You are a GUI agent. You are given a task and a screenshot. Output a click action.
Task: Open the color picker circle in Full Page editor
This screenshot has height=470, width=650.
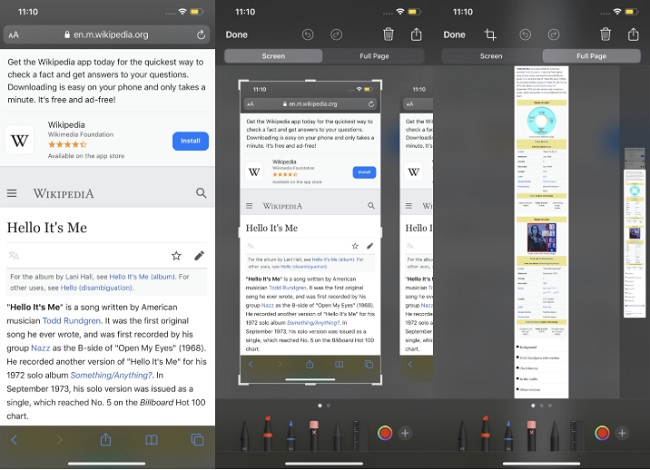tap(602, 433)
